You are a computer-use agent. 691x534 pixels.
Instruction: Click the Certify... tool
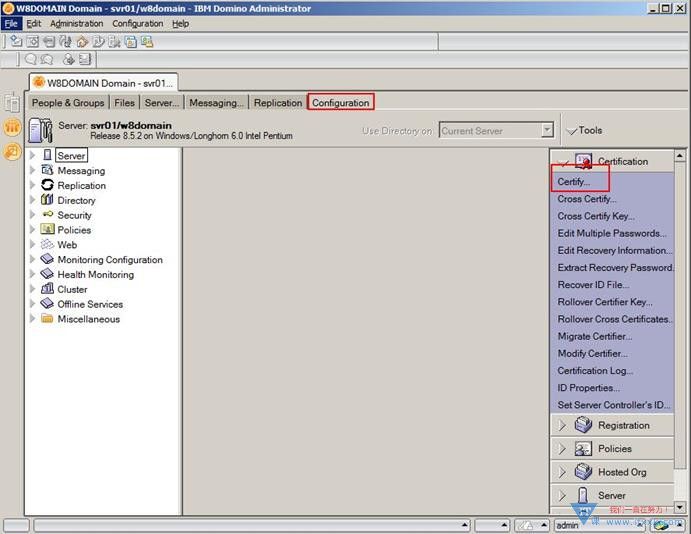pyautogui.click(x=573, y=182)
